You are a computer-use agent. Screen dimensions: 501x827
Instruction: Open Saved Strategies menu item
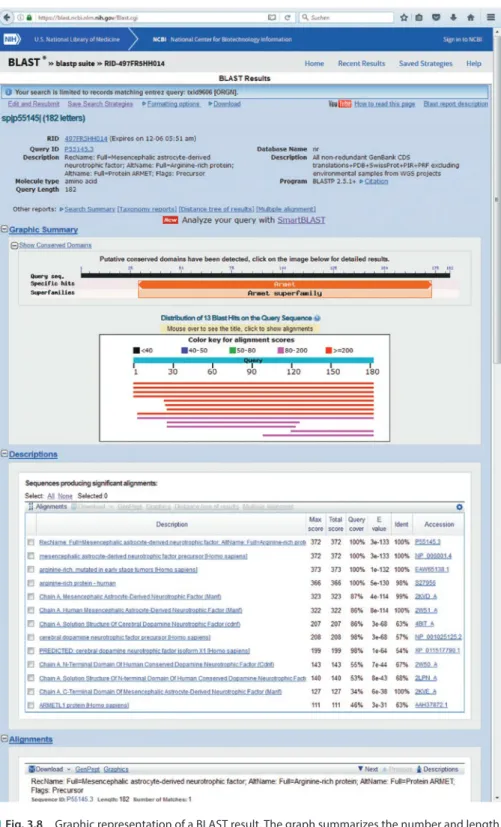(426, 63)
